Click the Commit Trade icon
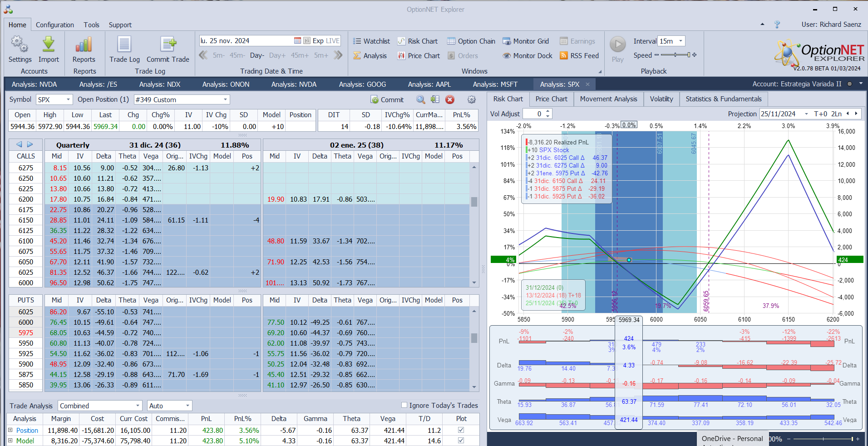This screenshot has width=868, height=446. [168, 45]
